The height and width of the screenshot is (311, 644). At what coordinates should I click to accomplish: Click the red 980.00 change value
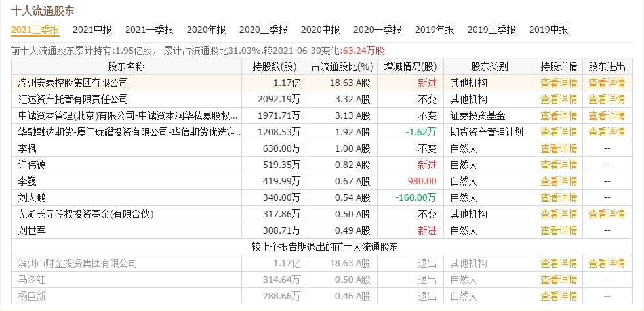(422, 181)
